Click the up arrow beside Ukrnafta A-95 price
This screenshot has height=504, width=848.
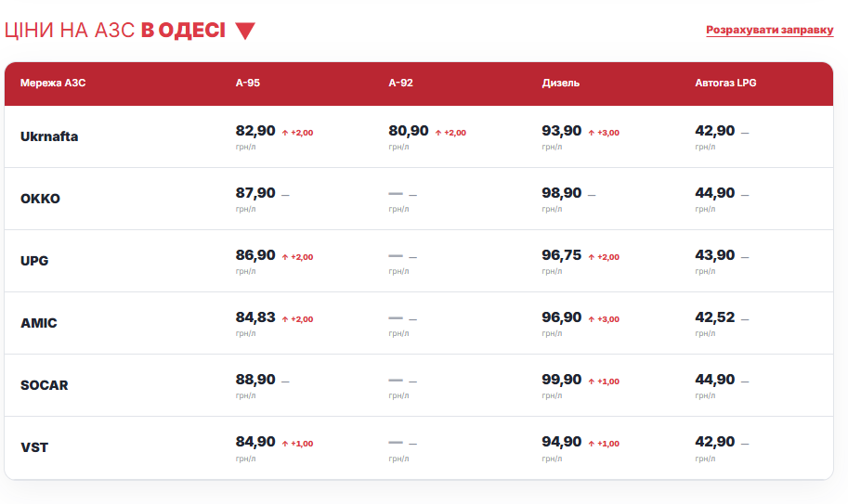[285, 133]
